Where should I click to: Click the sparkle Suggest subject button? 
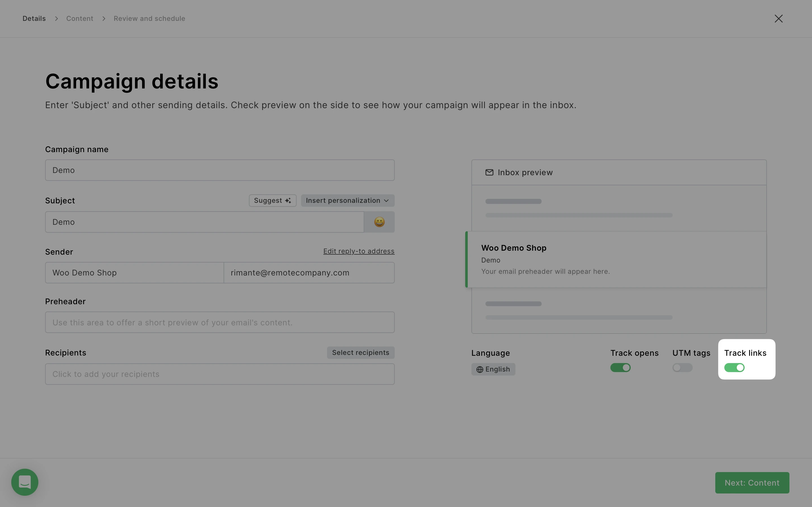click(x=272, y=201)
